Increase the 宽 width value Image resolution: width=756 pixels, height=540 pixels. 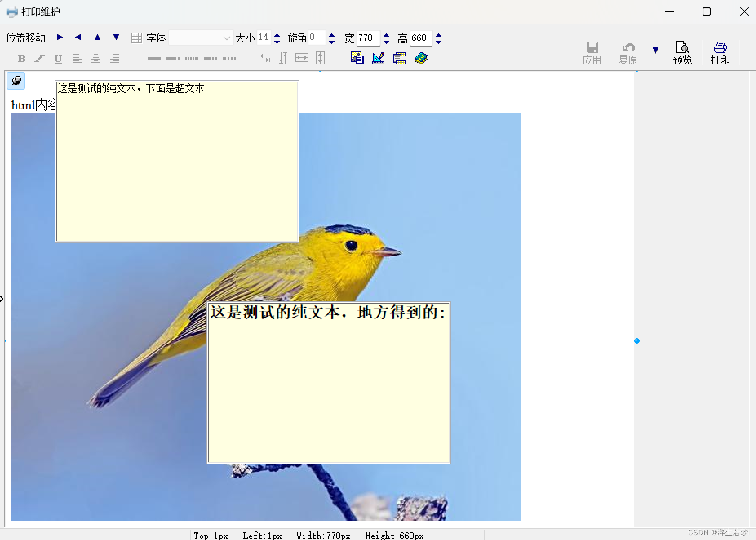(386, 35)
